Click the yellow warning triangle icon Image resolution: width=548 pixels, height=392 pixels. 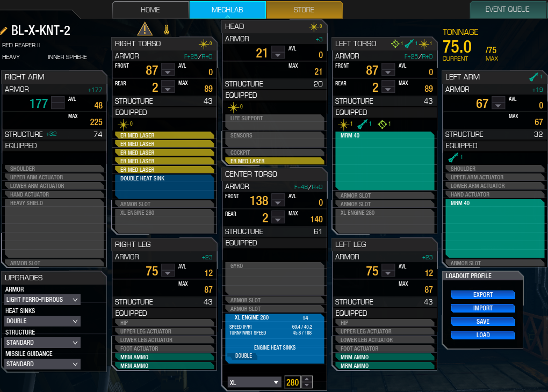(x=145, y=29)
